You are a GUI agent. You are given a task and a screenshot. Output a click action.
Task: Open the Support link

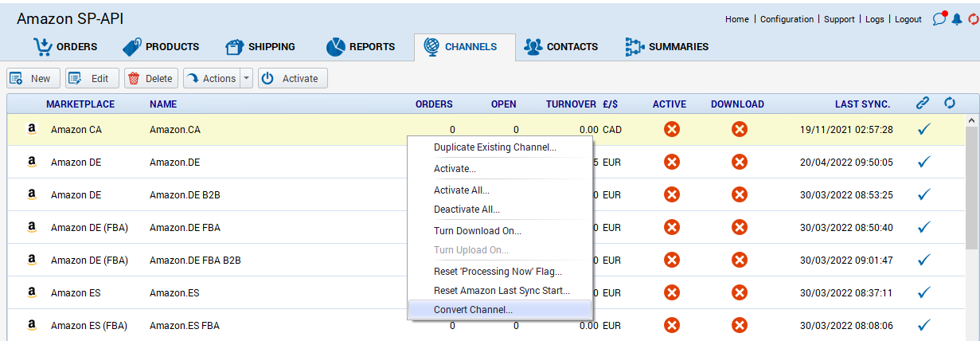click(839, 19)
